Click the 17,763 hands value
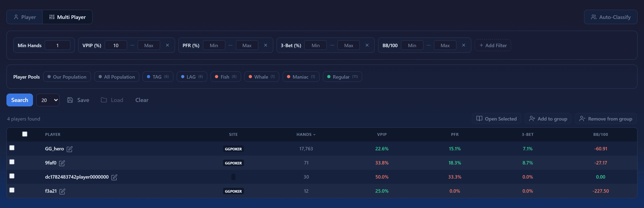The height and width of the screenshot is (208, 644). pos(306,149)
